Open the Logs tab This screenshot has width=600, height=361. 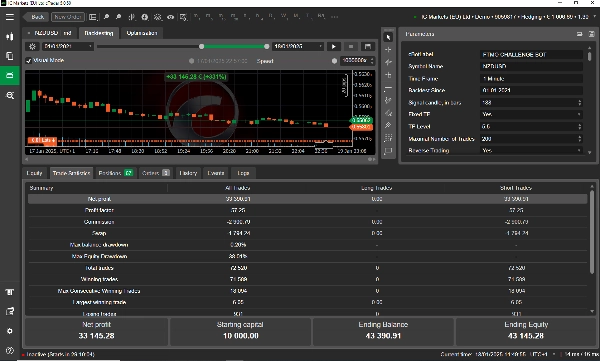pyautogui.click(x=243, y=173)
